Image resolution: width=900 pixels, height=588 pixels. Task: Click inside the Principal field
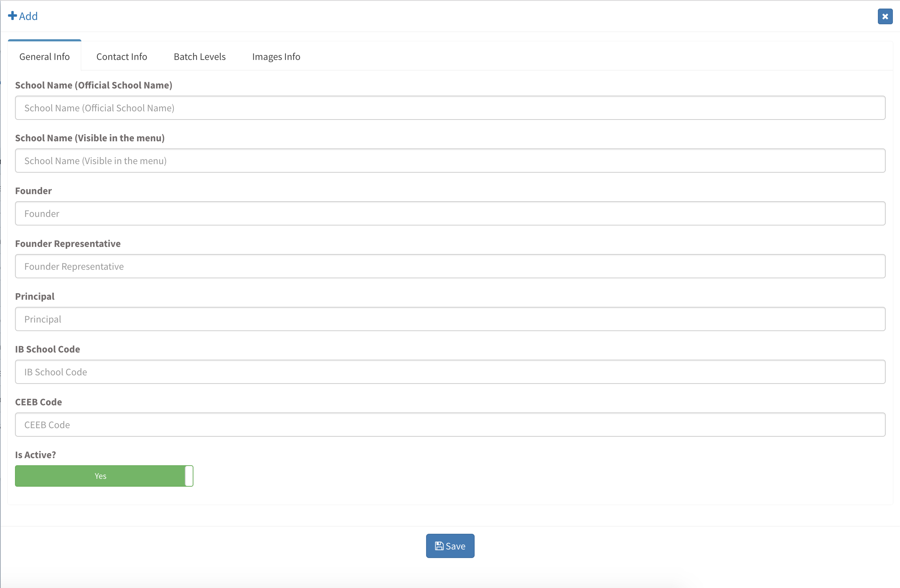point(450,319)
